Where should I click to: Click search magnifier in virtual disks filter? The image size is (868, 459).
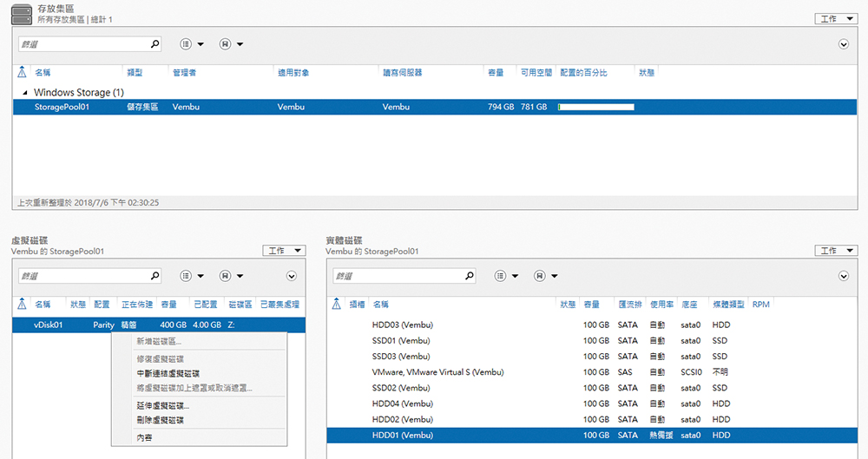coord(155,276)
